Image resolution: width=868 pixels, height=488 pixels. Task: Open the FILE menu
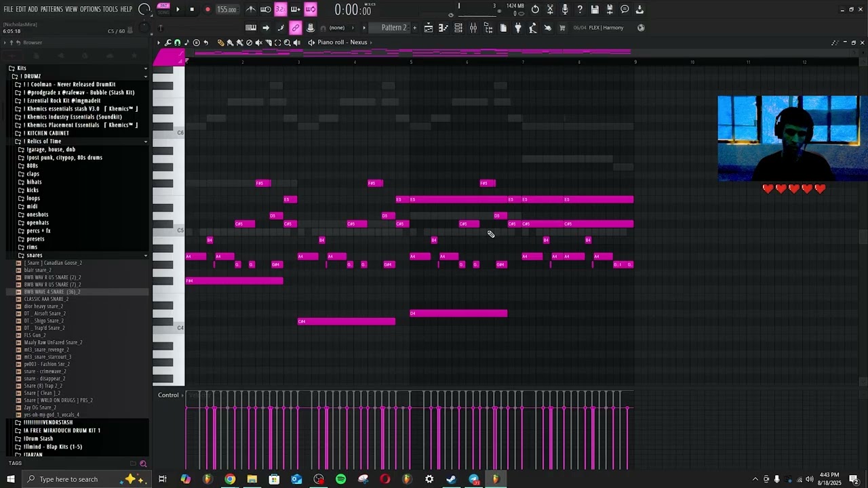[x=8, y=9]
